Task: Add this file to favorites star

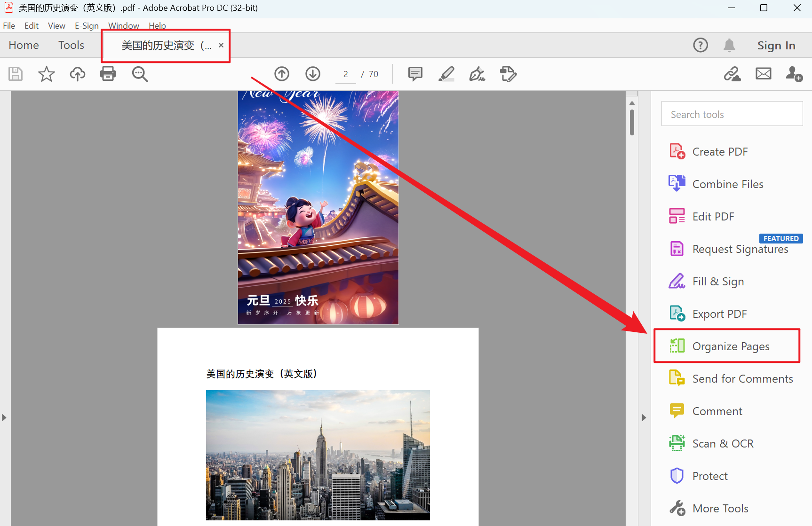Action: 46,74
